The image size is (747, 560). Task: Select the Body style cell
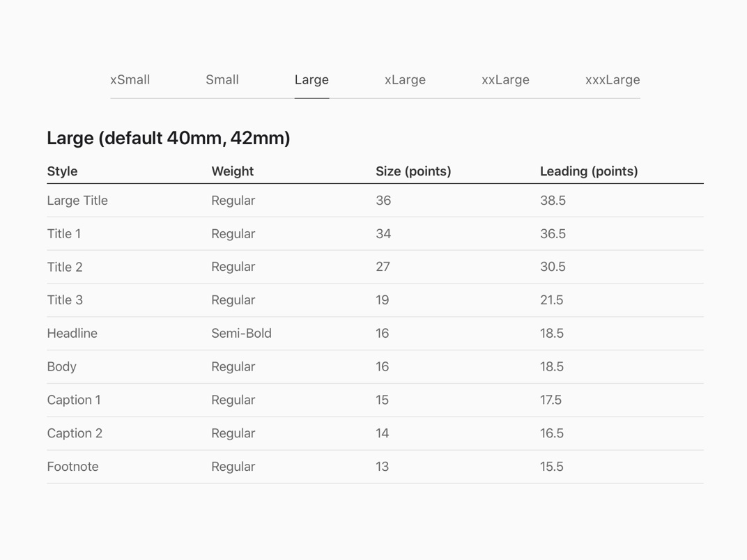pos(62,367)
